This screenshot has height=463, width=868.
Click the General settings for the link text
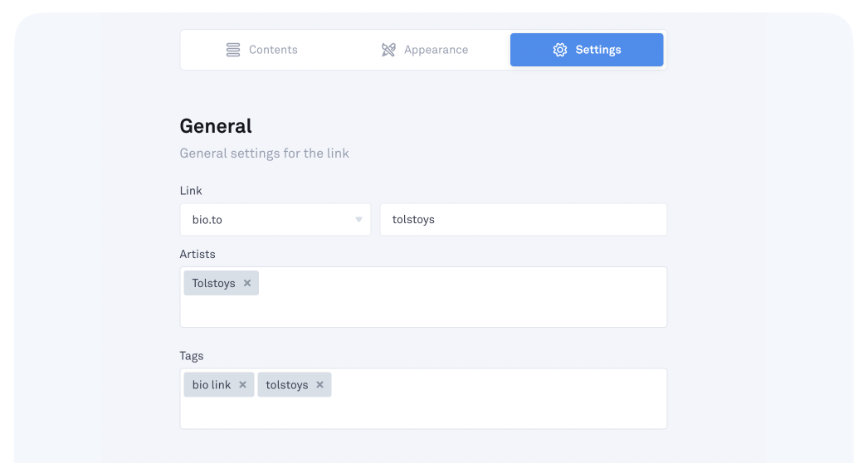(x=264, y=154)
